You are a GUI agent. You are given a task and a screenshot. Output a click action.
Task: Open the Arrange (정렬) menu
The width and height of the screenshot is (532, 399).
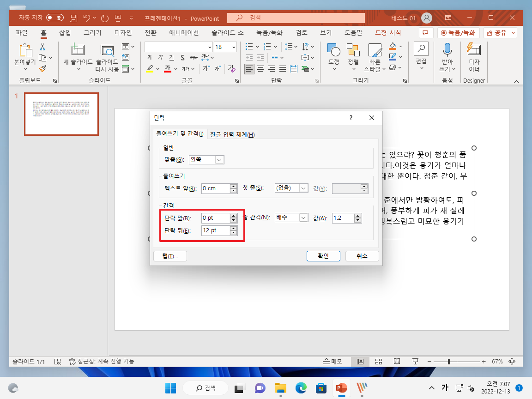[x=353, y=57]
